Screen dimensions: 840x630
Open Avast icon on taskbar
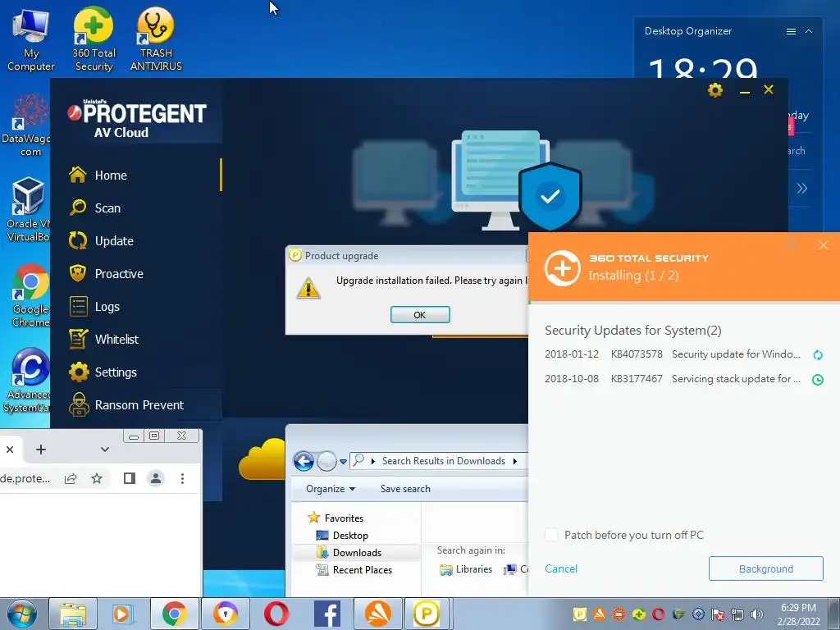coord(377,614)
